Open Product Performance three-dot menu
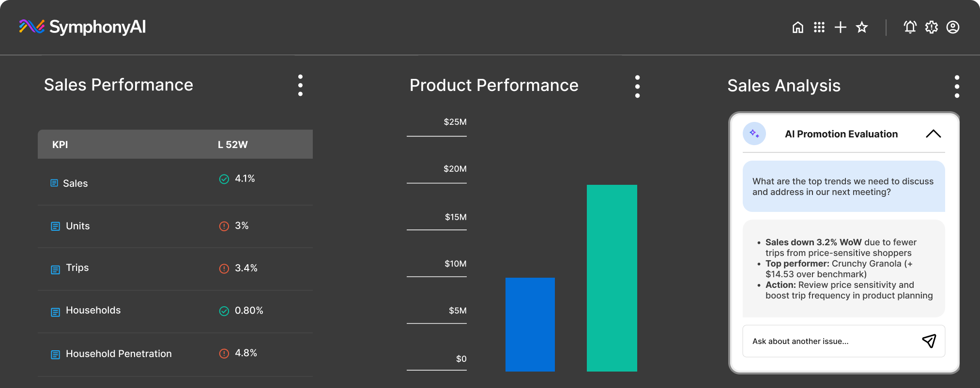The height and width of the screenshot is (388, 980). [637, 87]
